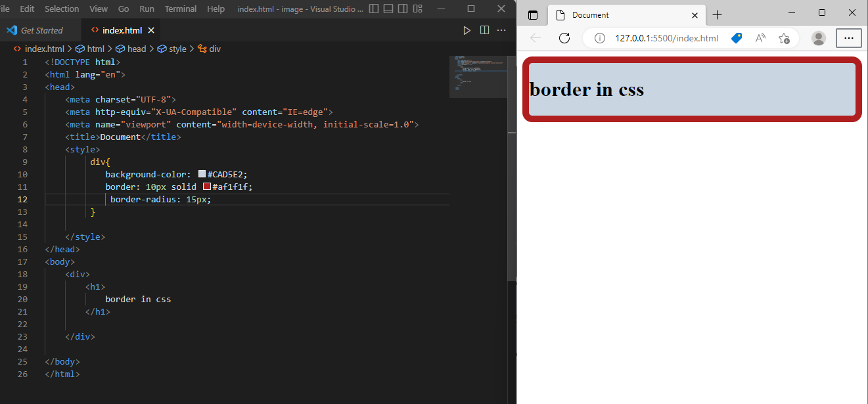Add this page to favorites
Screen dimensions: 868x404
(784, 38)
